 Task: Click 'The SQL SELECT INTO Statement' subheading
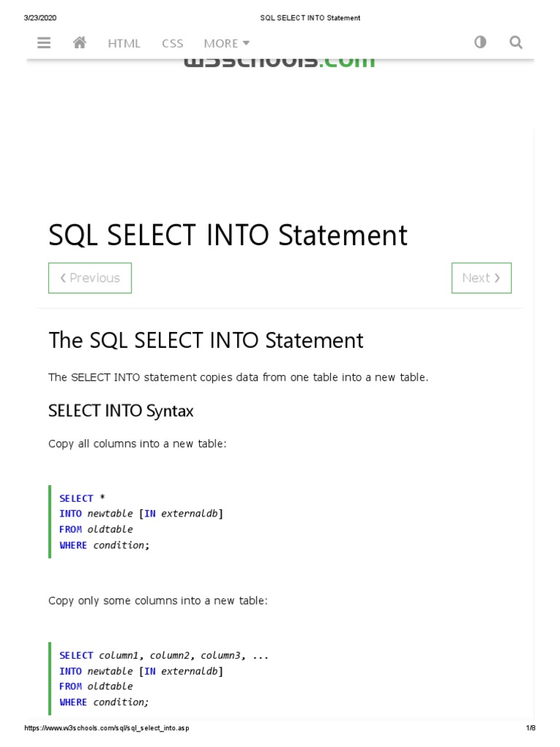pos(206,341)
